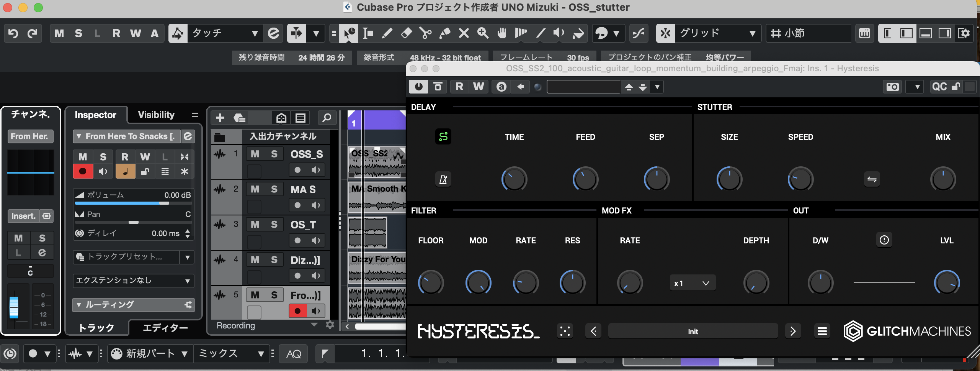Click the AQ button in bottom bar
The height and width of the screenshot is (371, 980).
pyautogui.click(x=294, y=353)
